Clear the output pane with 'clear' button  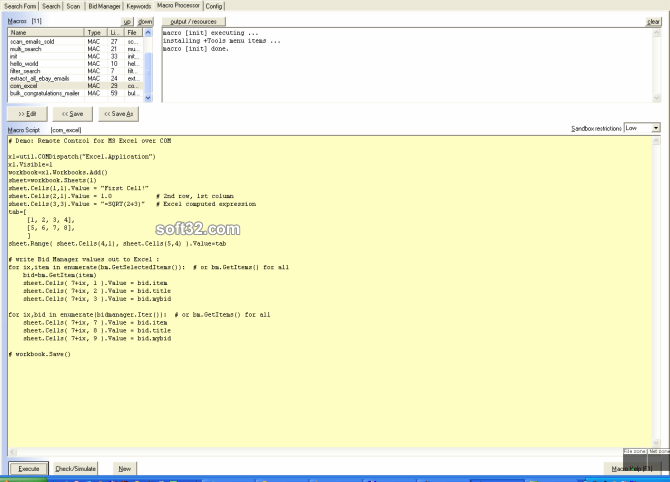653,21
